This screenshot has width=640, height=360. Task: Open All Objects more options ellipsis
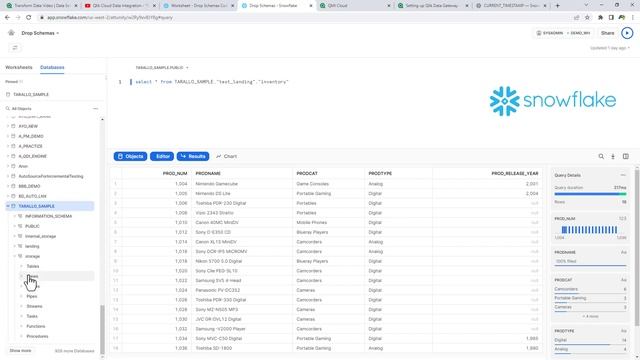[96, 109]
